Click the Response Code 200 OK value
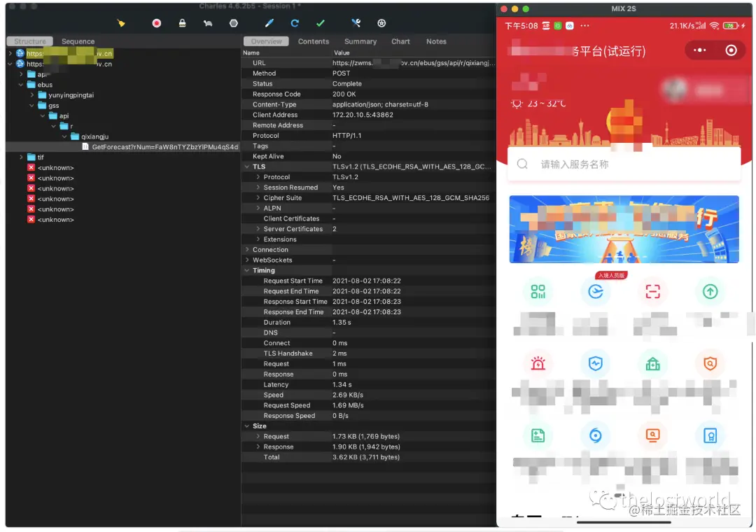This screenshot has height=532, width=756. [344, 94]
